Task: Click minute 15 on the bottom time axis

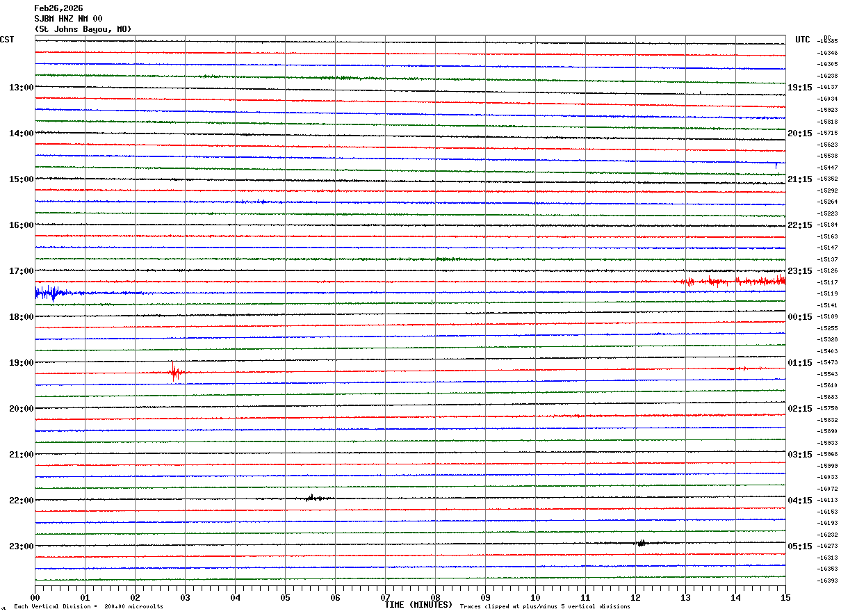Action: click(x=785, y=597)
